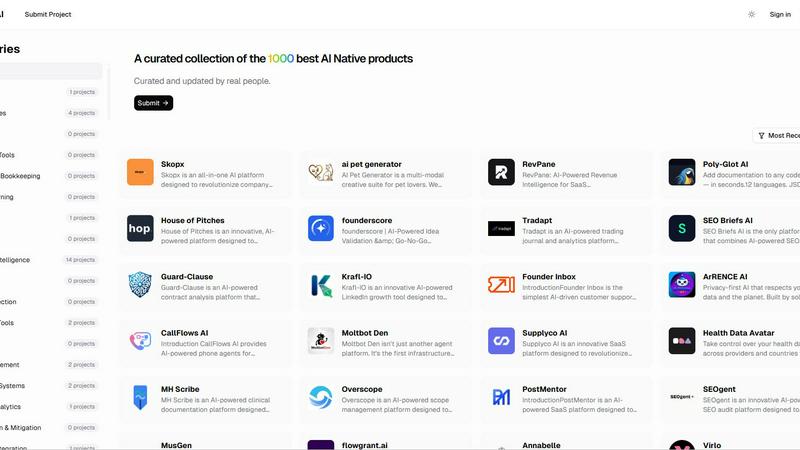Select the category with 14 projects
This screenshot has width=800, height=450.
(x=50, y=260)
